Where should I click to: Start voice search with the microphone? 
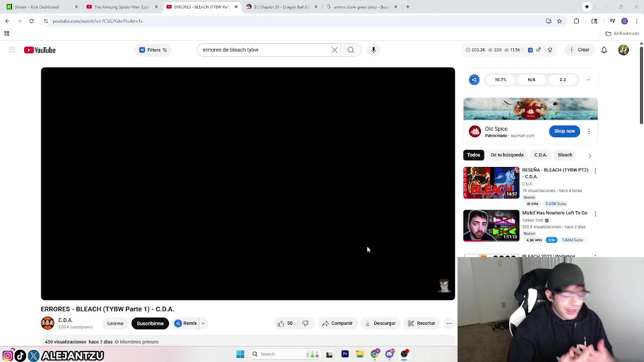(x=373, y=50)
